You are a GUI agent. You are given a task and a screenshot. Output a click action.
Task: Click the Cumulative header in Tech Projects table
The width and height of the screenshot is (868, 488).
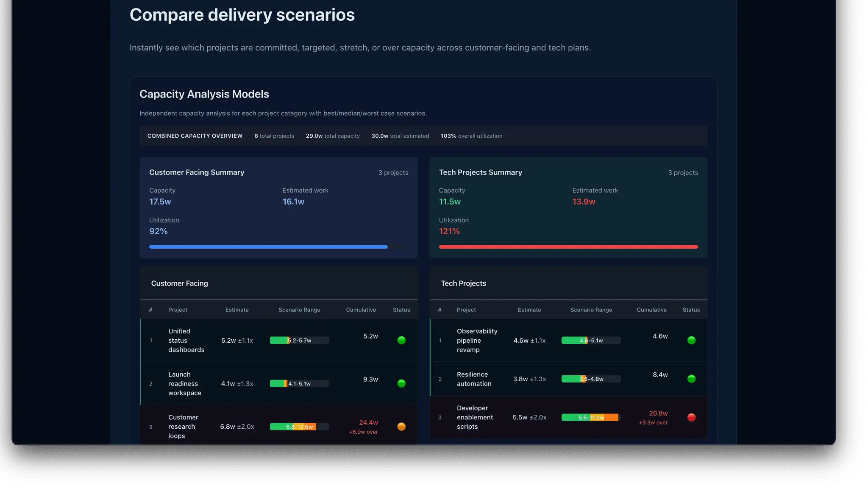point(651,310)
